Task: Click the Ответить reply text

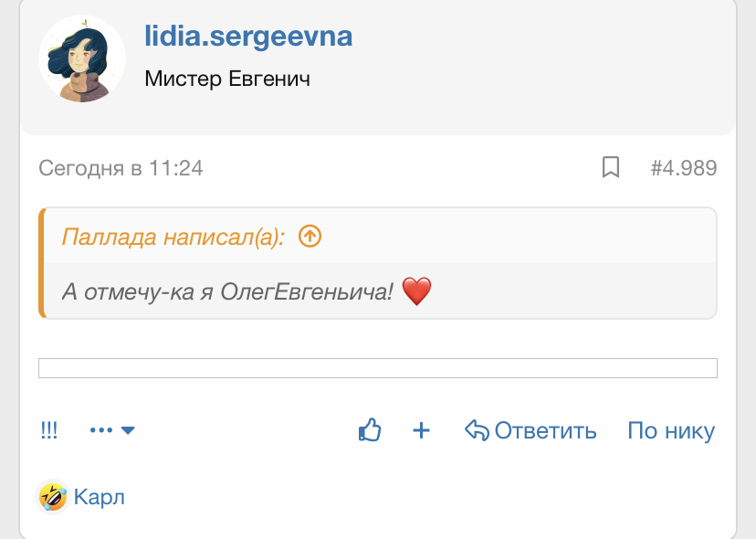Action: coord(545,430)
